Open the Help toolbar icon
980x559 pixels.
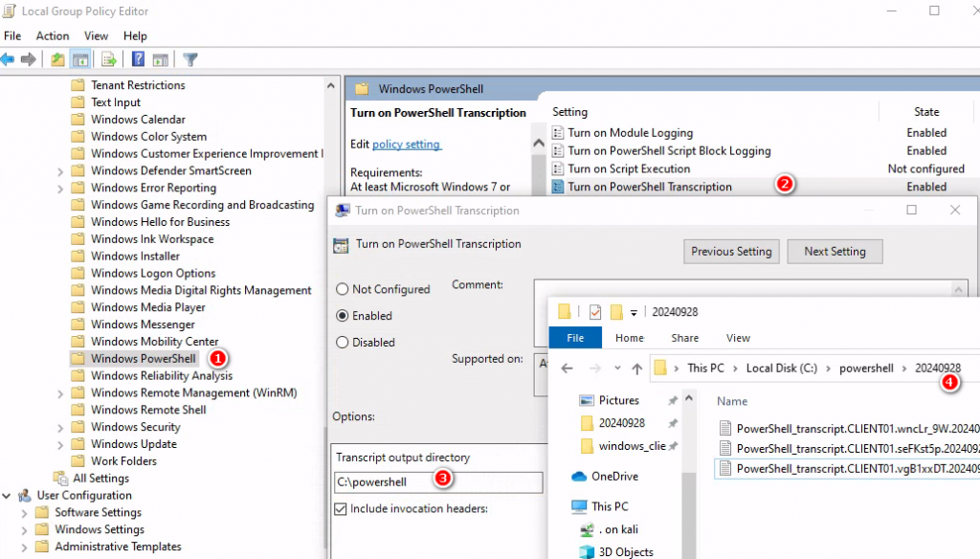[138, 59]
